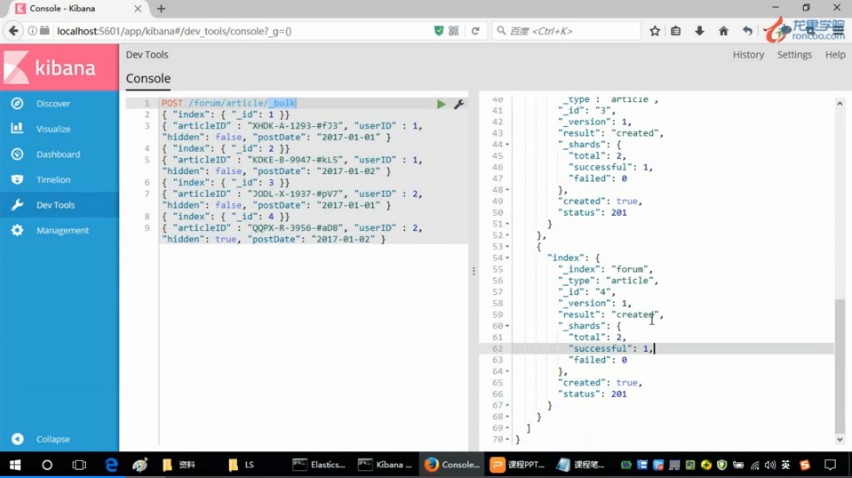Image resolution: width=852 pixels, height=478 pixels.
Task: Open the 资料 folder on taskbar
Action: click(x=179, y=465)
